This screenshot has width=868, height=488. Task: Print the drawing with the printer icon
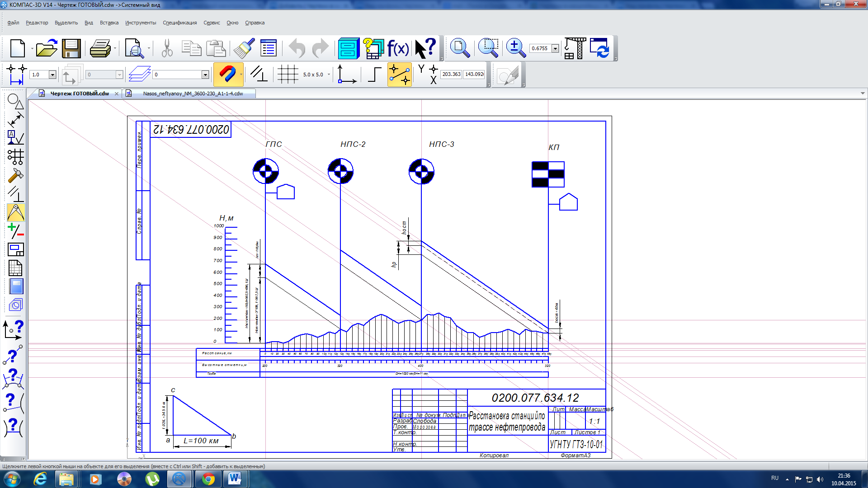pos(100,48)
